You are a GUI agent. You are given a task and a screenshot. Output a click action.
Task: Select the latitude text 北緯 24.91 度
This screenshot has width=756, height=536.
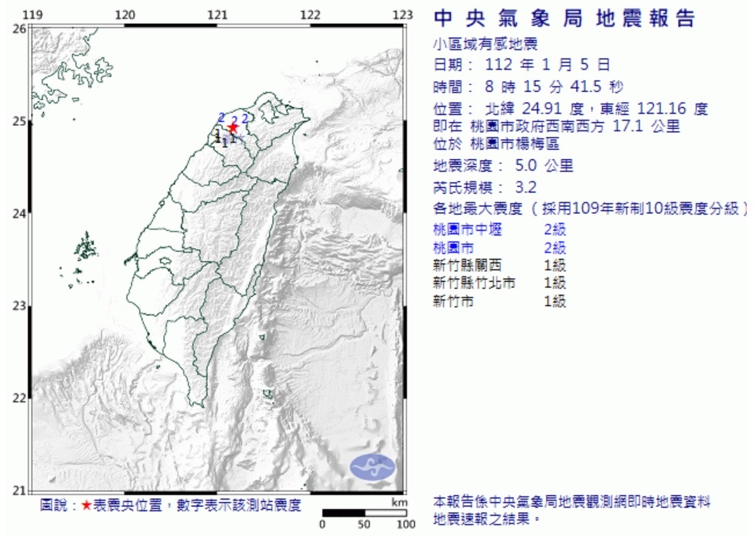(x=535, y=108)
